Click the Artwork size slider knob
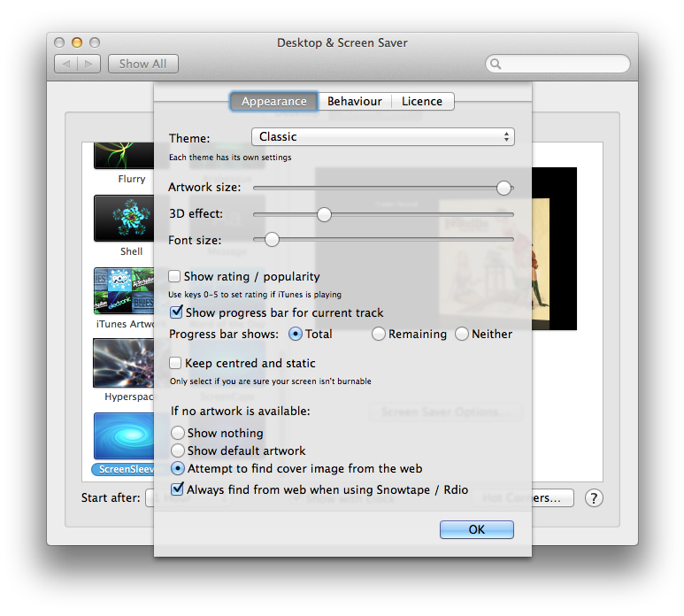The height and width of the screenshot is (616, 684). (x=503, y=188)
